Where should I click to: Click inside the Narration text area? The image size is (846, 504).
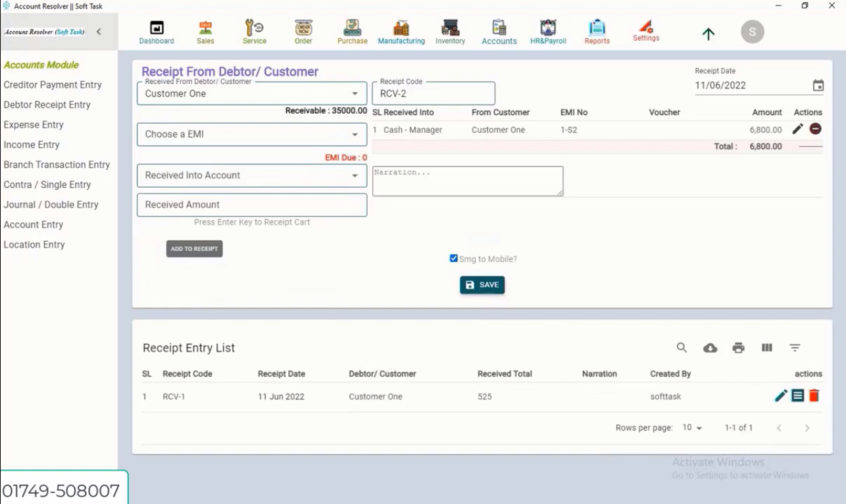467,181
